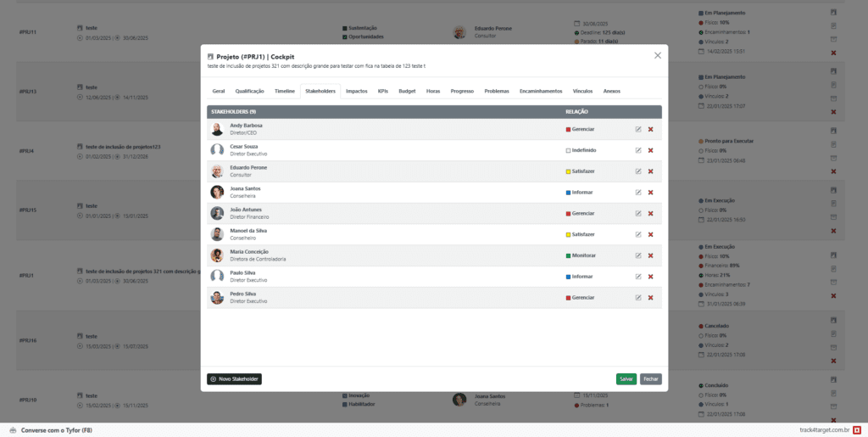
Task: Go to the Budget tab
Action: pyautogui.click(x=407, y=91)
